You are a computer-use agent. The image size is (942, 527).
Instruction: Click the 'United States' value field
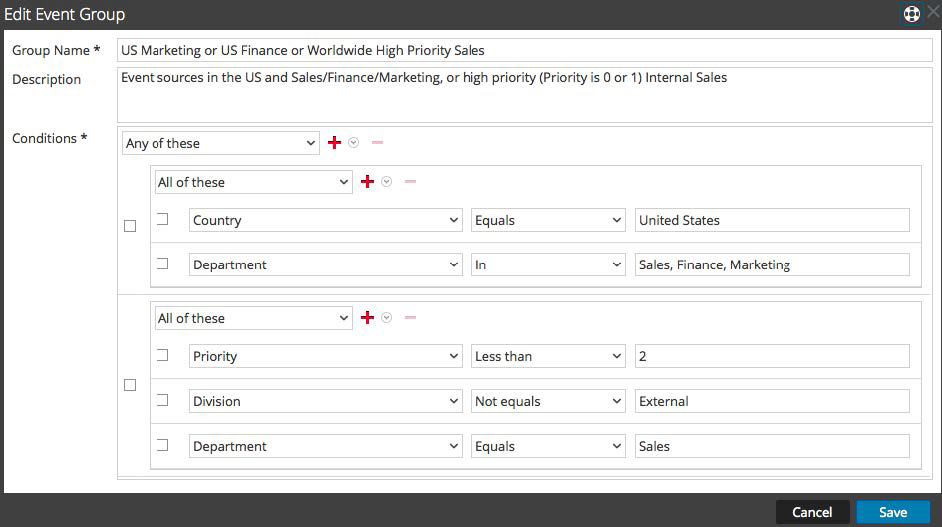tap(772, 220)
